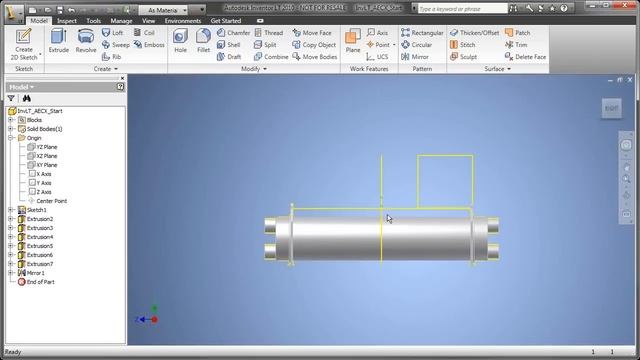The height and width of the screenshot is (360, 640).
Task: Use the Draft tool
Action: coord(229,57)
